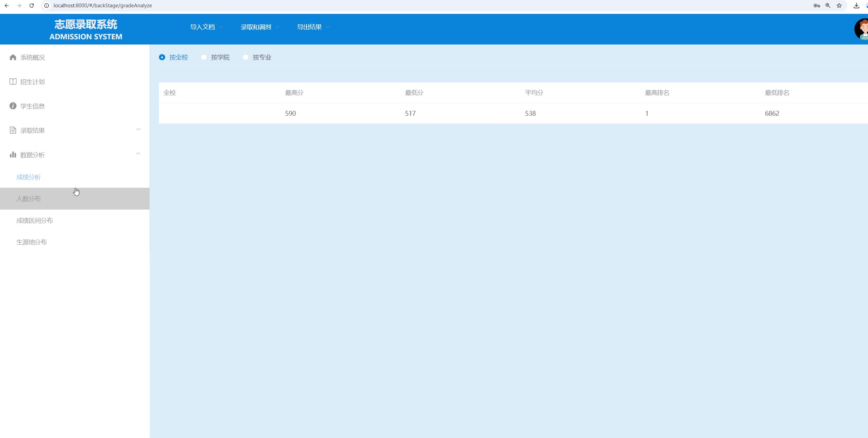Screen dimensions: 868x438
Task: Click the book icon beside 招生计划
Action: click(x=13, y=82)
